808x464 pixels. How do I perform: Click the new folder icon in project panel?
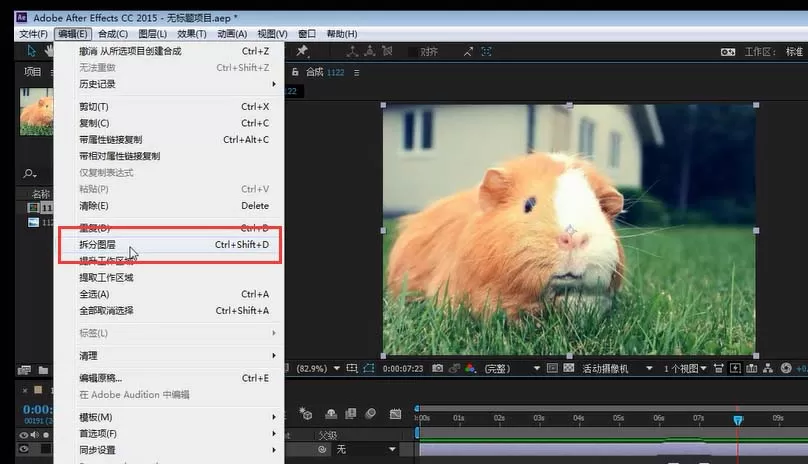coord(43,370)
